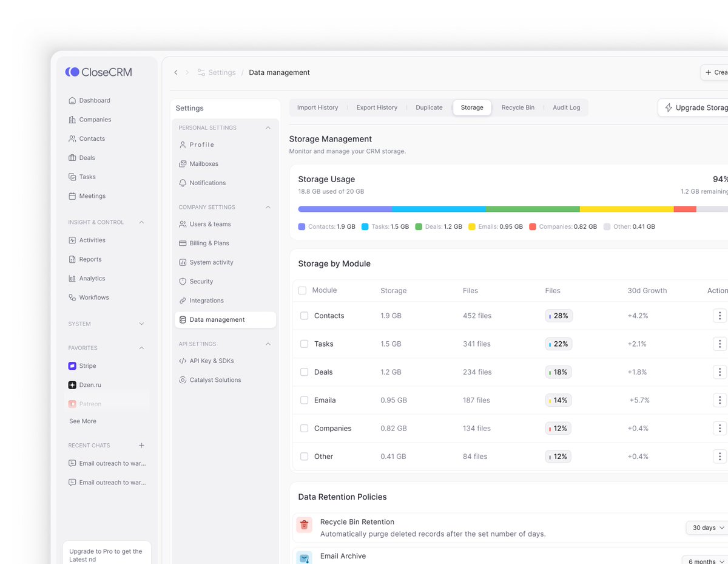Image resolution: width=728 pixels, height=564 pixels.
Task: Open the Recycle Bin Retention trash icon
Action: [x=304, y=525]
